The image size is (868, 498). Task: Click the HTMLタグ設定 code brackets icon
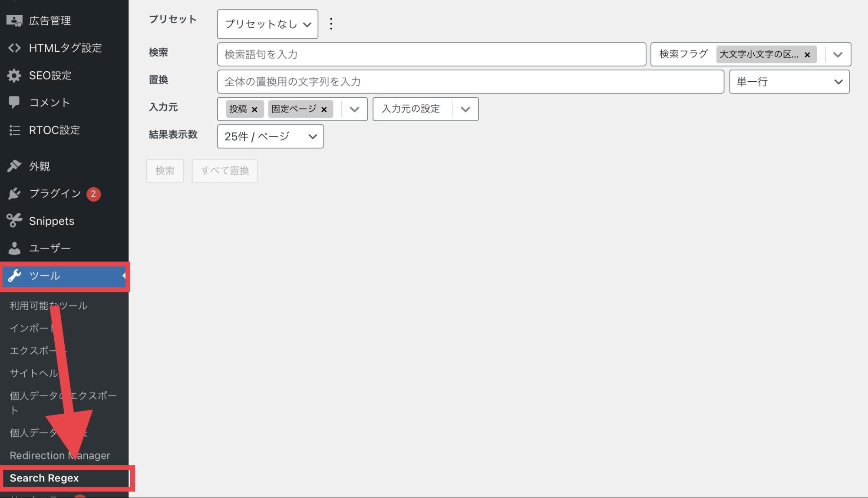point(14,48)
